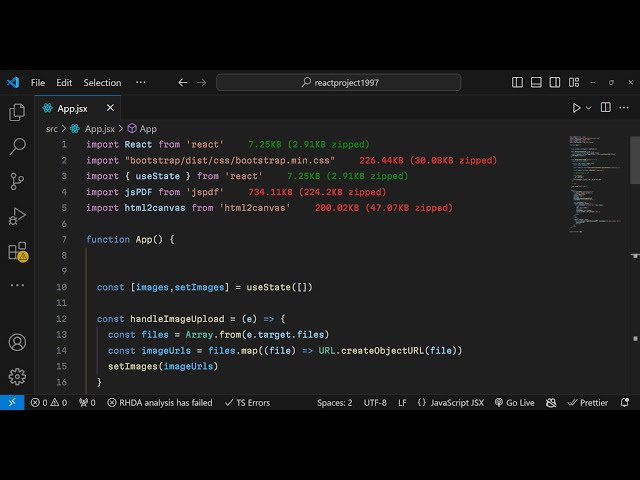The width and height of the screenshot is (640, 480).
Task: Select JavaScript JSX language mode
Action: [x=450, y=403]
